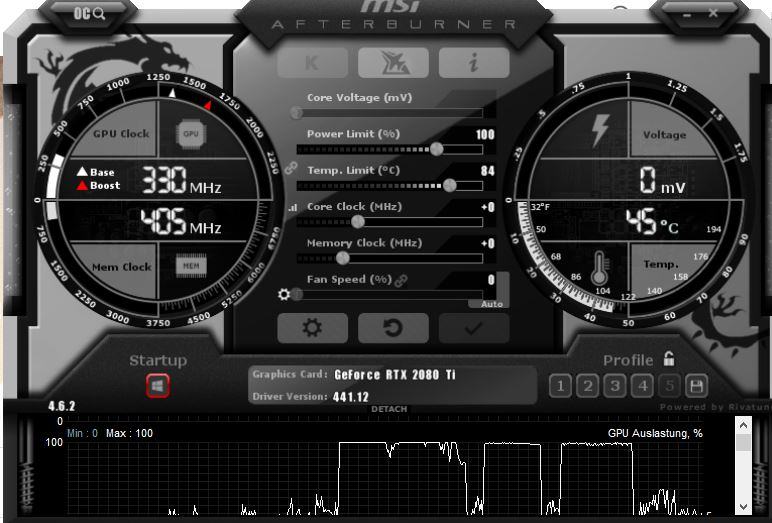Click the Startup label
The height and width of the screenshot is (523, 772).
[x=158, y=360]
